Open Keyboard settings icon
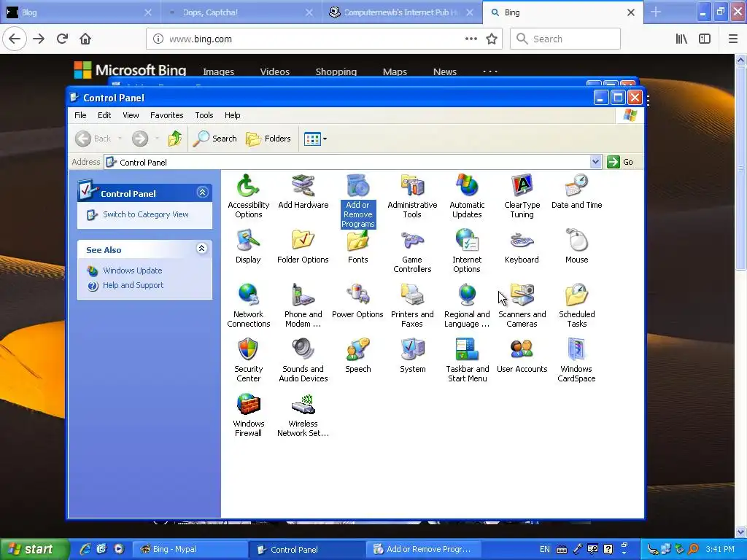 (522, 246)
